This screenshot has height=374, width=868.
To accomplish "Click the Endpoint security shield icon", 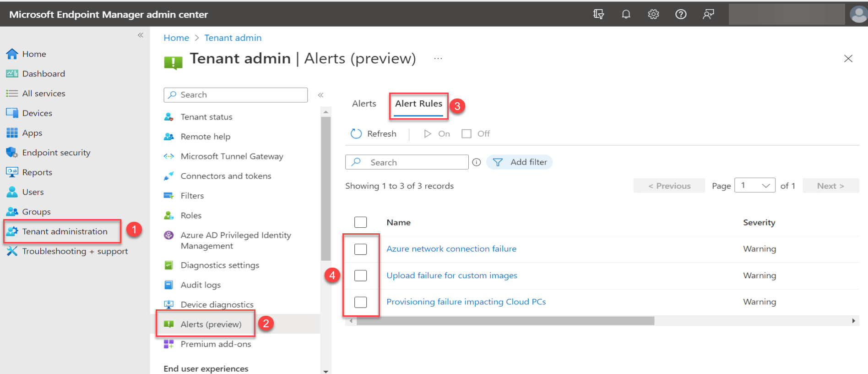I will pos(12,153).
